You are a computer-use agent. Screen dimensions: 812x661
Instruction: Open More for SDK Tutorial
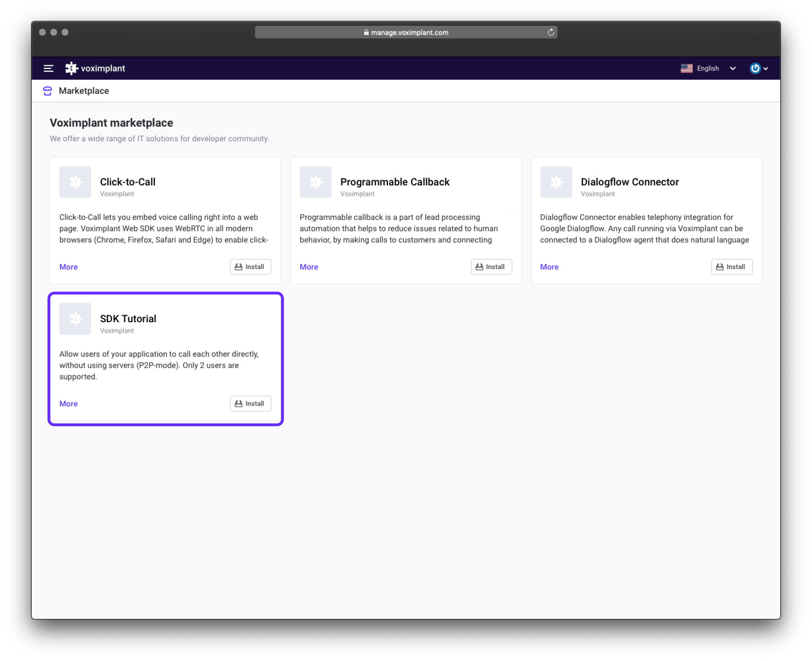tap(69, 404)
